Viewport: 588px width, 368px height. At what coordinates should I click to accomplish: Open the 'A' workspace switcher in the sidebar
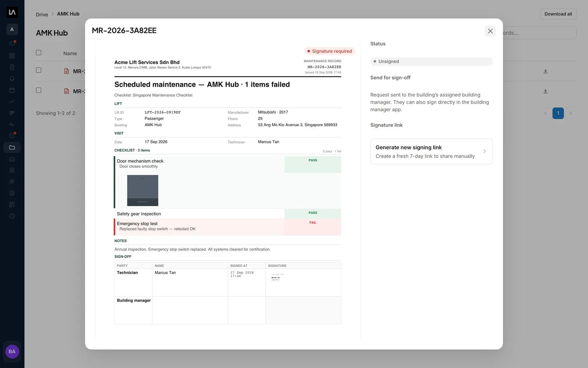pos(12,29)
